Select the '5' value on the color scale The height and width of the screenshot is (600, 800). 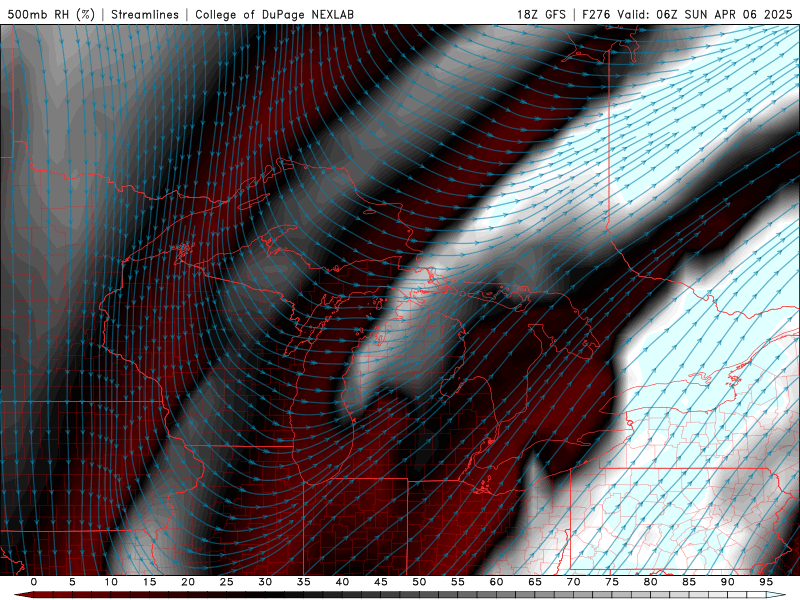(x=72, y=582)
